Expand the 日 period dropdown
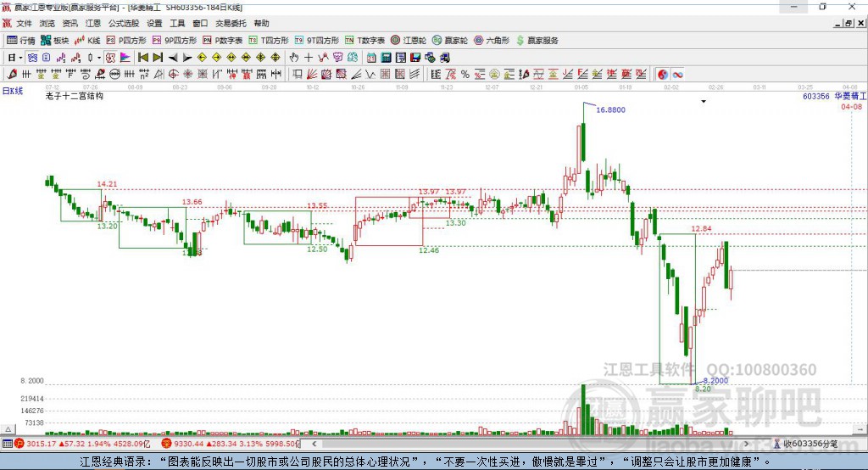The height and width of the screenshot is (470, 868). point(20,58)
